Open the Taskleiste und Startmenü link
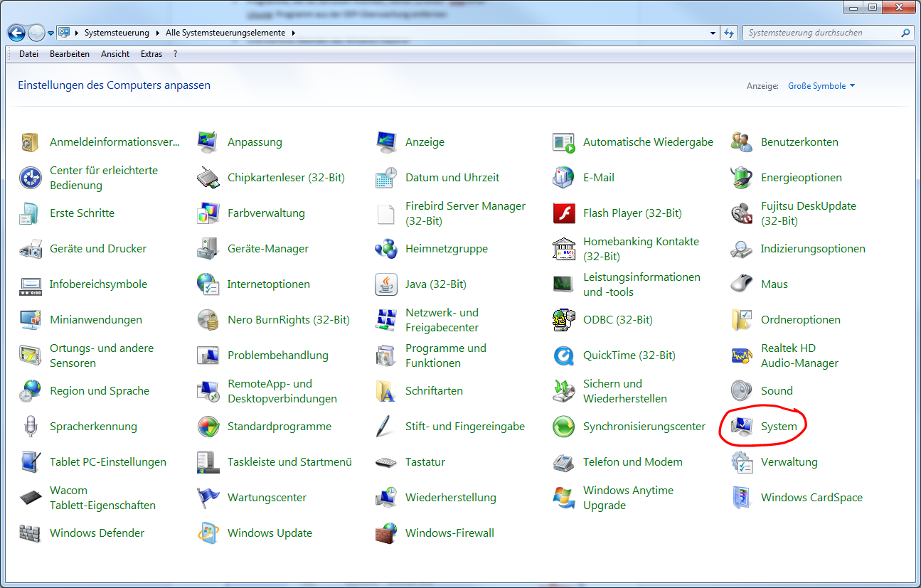 click(289, 462)
